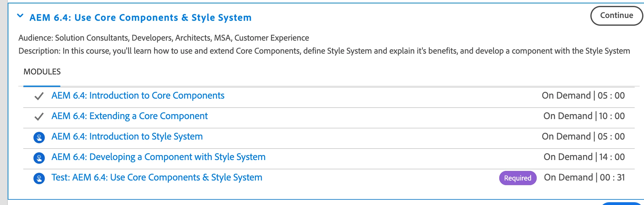The height and width of the screenshot is (205, 644).
Task: Click the course Description text
Action: [x=324, y=51]
